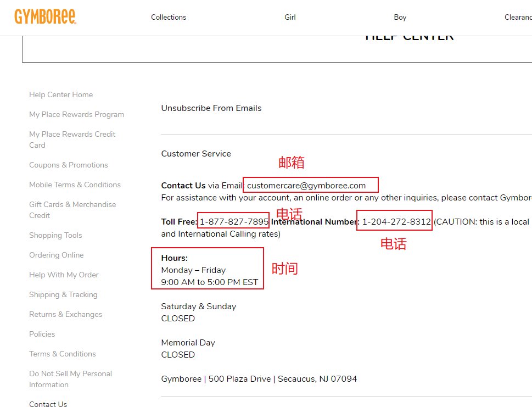Click 'Contact Us via Email' label
The width and height of the screenshot is (532, 407).
tap(203, 186)
